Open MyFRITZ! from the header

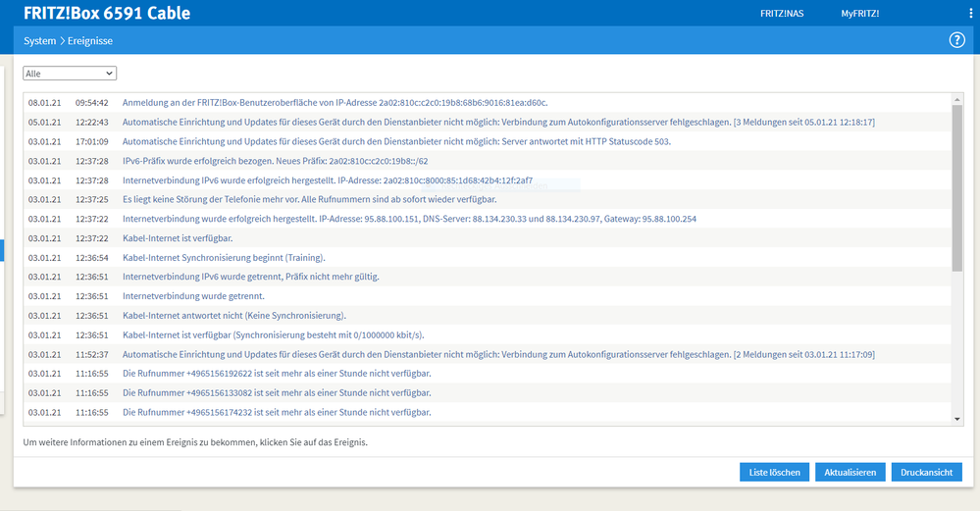[860, 13]
